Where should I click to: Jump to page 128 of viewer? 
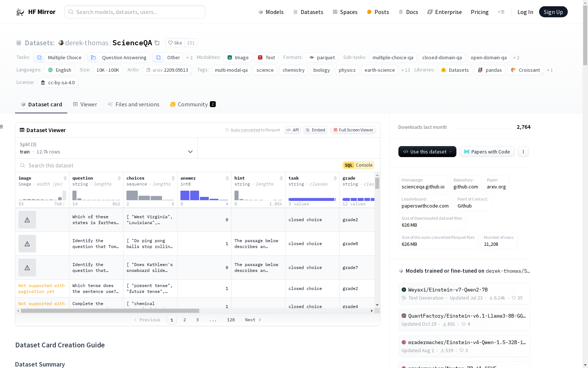point(231,320)
